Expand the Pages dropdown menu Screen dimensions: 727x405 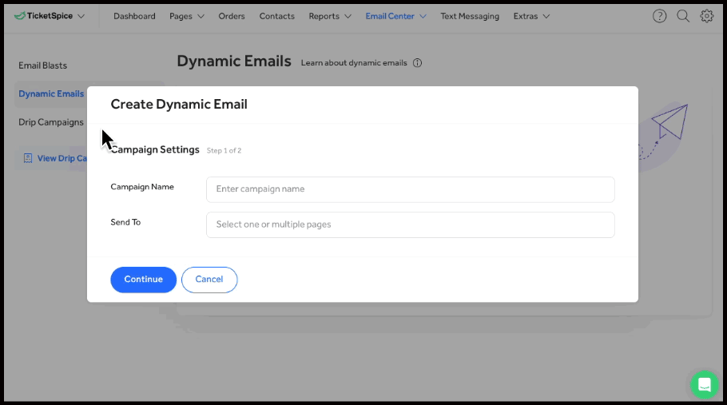tap(186, 16)
